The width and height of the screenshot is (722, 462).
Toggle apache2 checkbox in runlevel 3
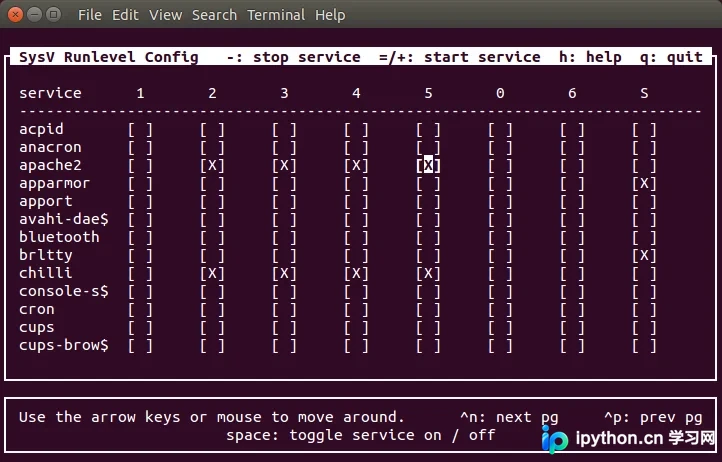284,165
